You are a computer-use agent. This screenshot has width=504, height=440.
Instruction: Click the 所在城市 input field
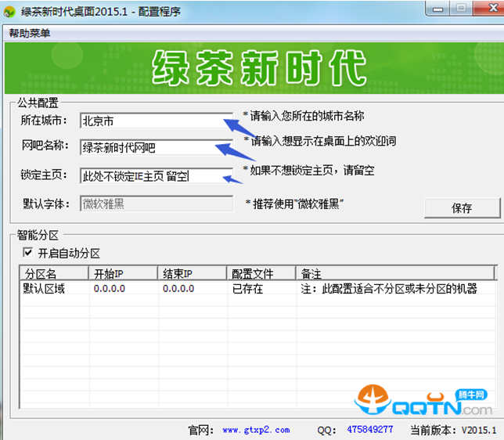click(157, 121)
